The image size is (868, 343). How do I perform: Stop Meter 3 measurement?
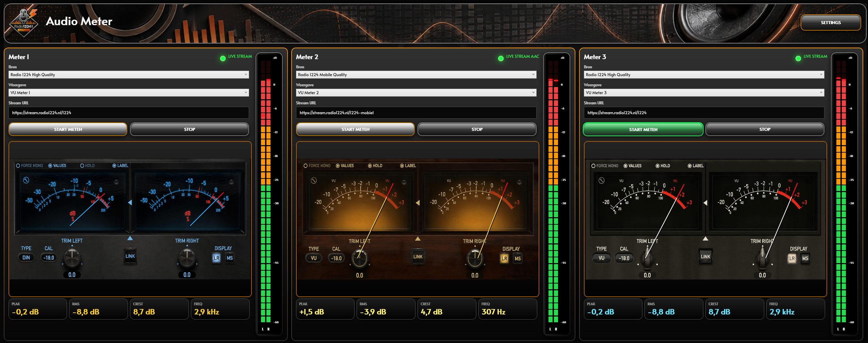pyautogui.click(x=765, y=129)
